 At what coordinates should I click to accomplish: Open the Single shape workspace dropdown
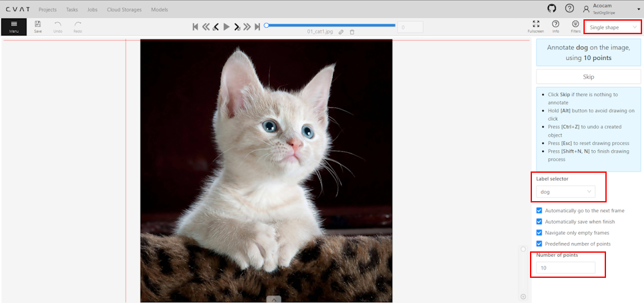coord(613,27)
